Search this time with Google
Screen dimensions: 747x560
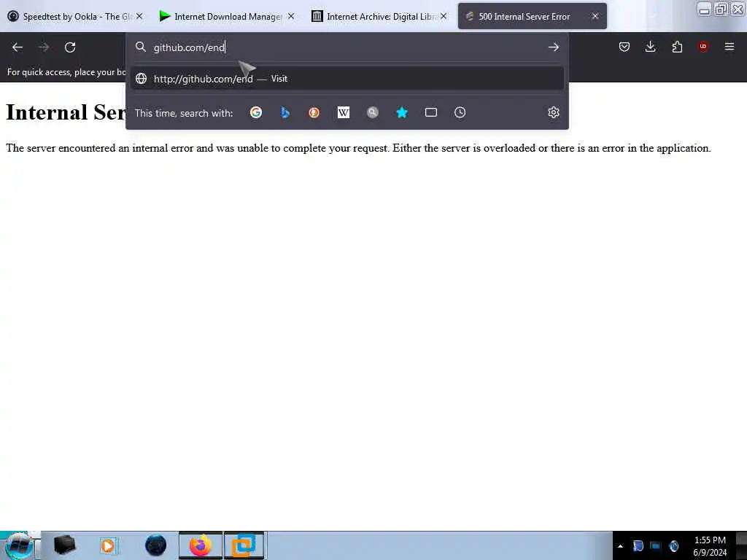tap(256, 112)
